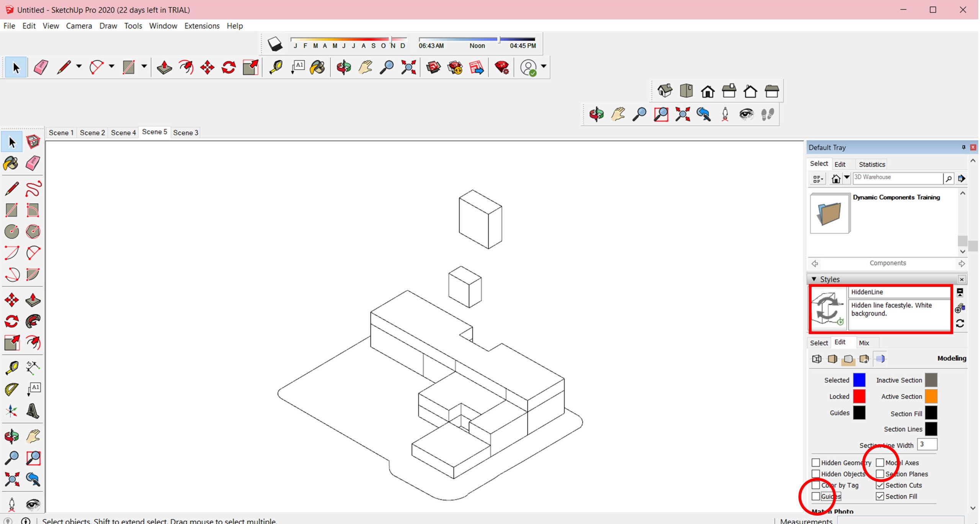Screen dimensions: 980x524
Task: Collapse the Styles panel
Action: coord(814,279)
